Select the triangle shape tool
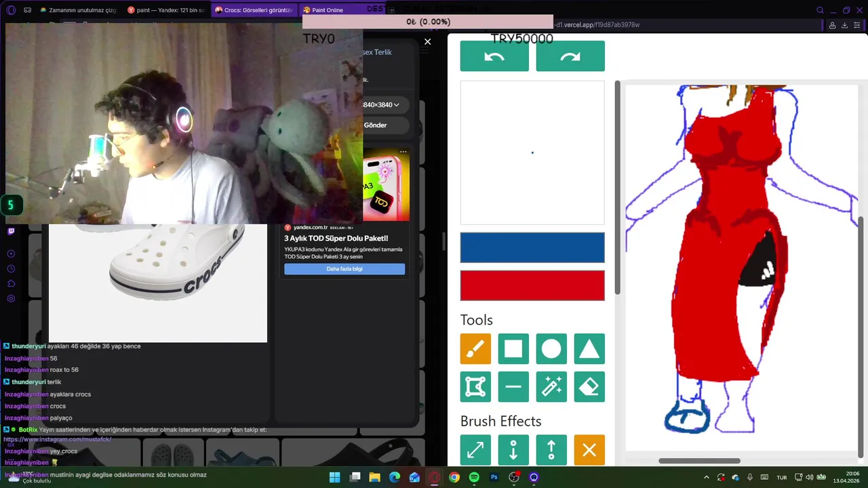 (x=589, y=349)
